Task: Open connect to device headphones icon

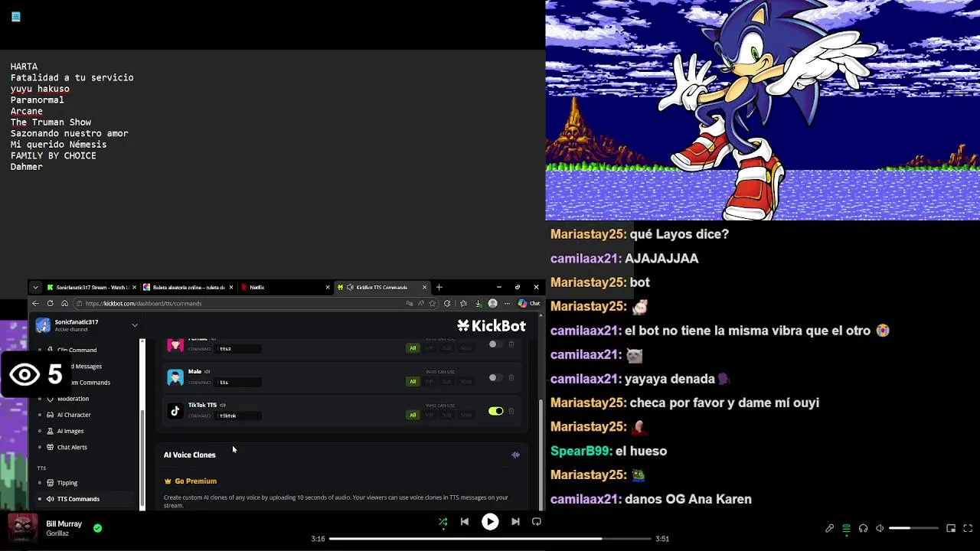Action: pos(863,528)
